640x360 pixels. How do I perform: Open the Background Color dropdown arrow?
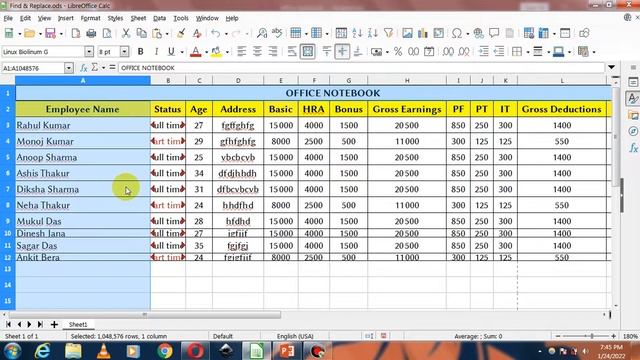227,52
